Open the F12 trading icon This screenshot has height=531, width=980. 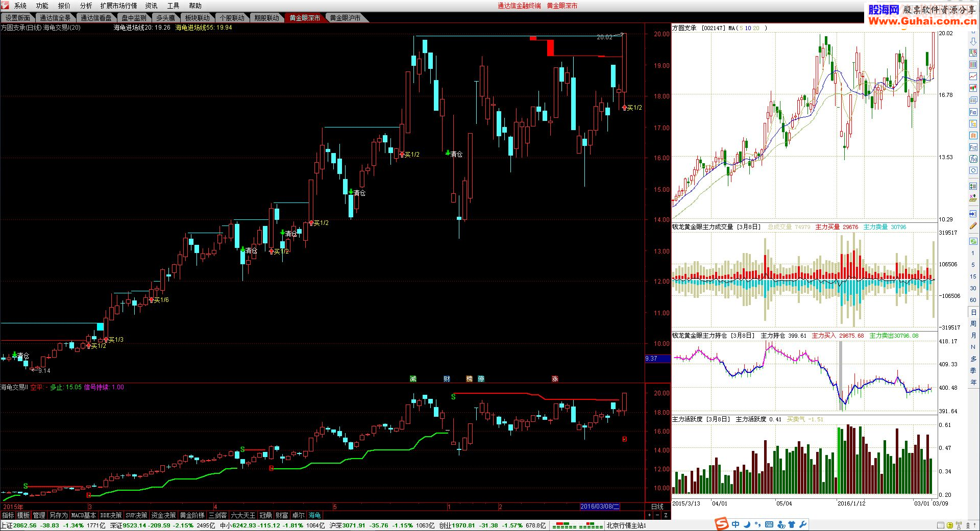pyautogui.click(x=973, y=147)
